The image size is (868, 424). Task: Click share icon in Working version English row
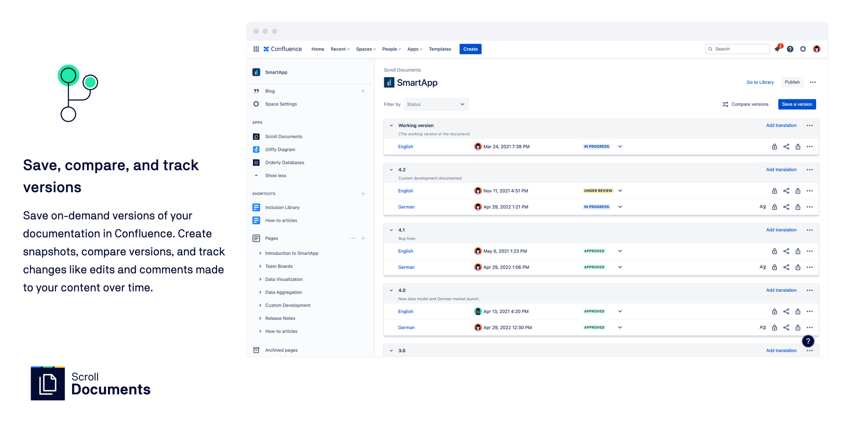tap(786, 147)
